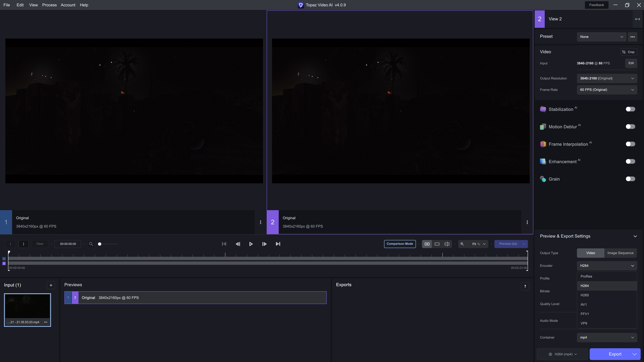Turn on Frame Interpolation switch
The height and width of the screenshot is (362, 644).
click(630, 144)
